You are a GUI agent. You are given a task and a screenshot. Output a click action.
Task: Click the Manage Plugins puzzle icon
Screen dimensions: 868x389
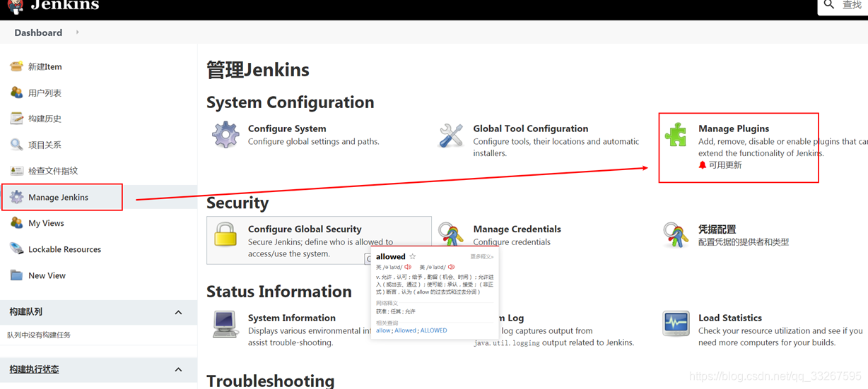[676, 134]
